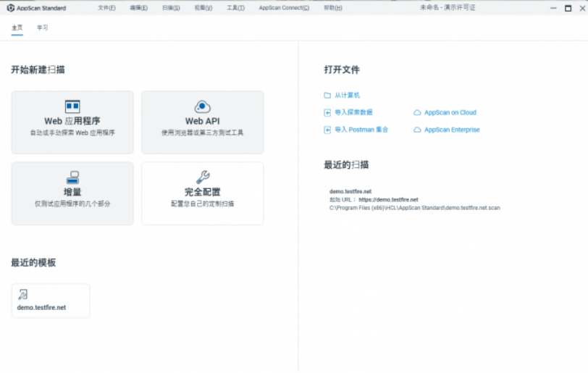588x373 pixels.
Task: Click cloud icon beside AppScan on Cloud
Action: (x=417, y=112)
